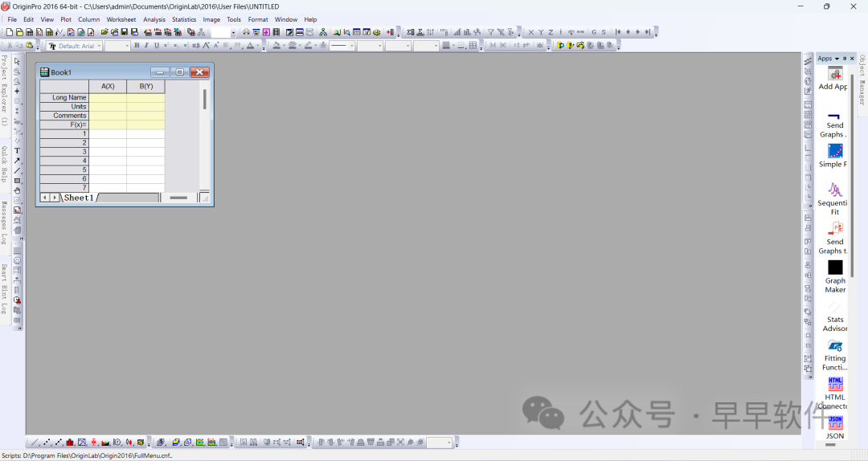Click the Scatter plot icon in bottom toolbar
Image resolution: width=868 pixels, height=461 pixels.
pos(47,443)
